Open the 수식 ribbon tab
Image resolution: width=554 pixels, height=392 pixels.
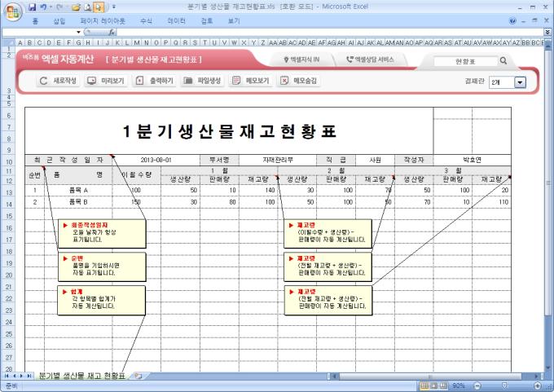coord(146,21)
